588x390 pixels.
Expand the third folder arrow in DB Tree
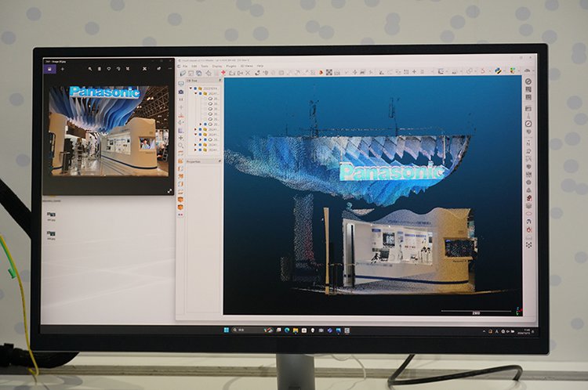pyautogui.click(x=195, y=129)
